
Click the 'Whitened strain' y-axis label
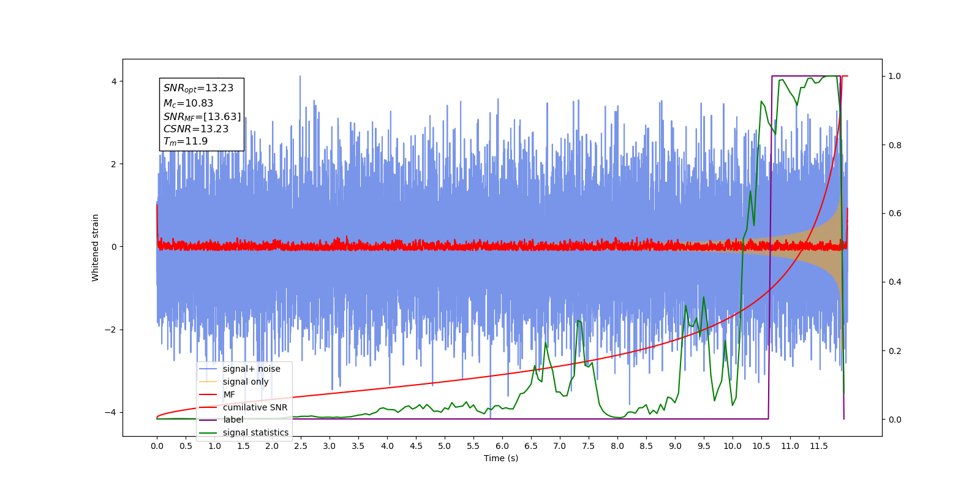(x=96, y=247)
